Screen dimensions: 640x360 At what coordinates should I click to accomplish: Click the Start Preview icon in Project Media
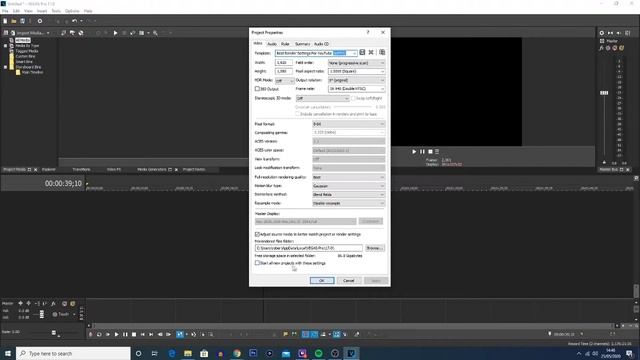point(115,33)
